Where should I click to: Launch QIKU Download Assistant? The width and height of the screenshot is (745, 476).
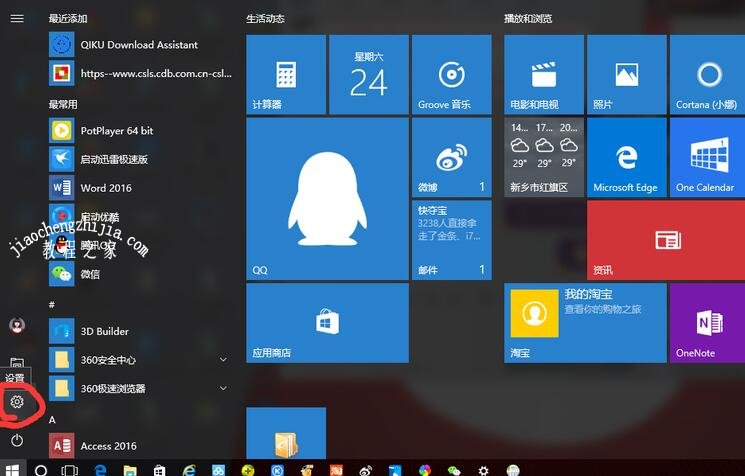(x=140, y=45)
